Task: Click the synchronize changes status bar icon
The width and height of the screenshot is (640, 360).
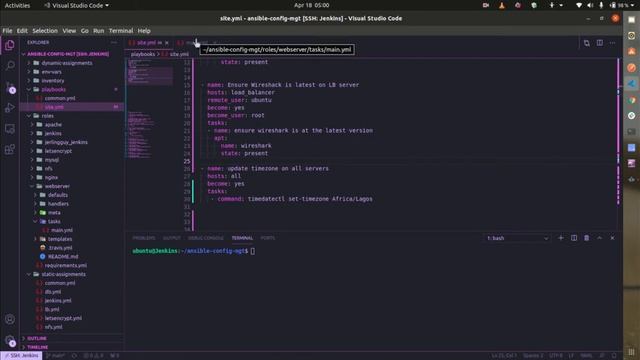Action: coord(74,356)
